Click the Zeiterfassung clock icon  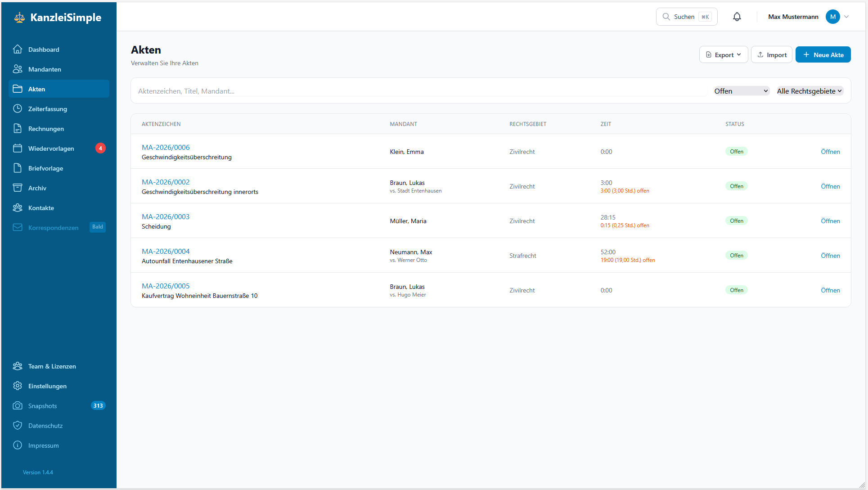click(x=18, y=108)
